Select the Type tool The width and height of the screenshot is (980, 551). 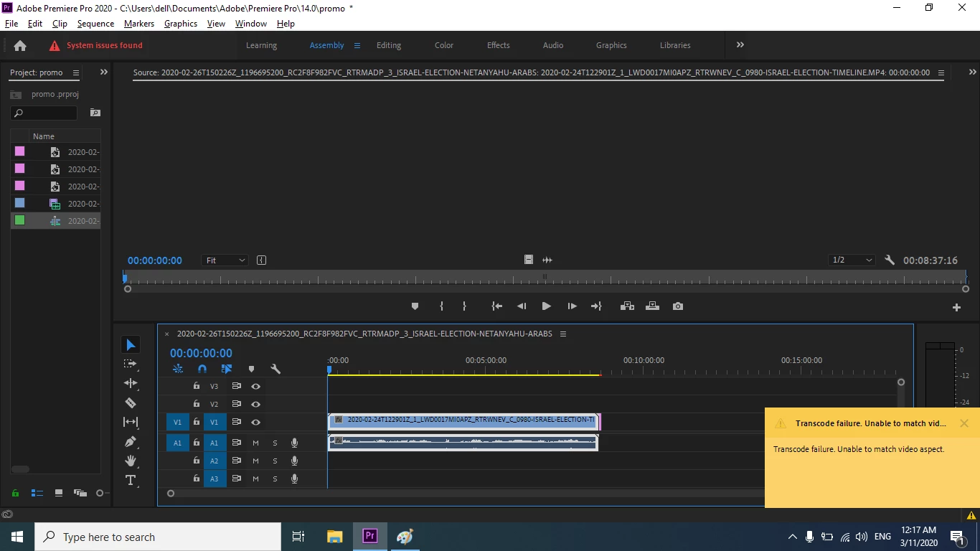point(131,480)
